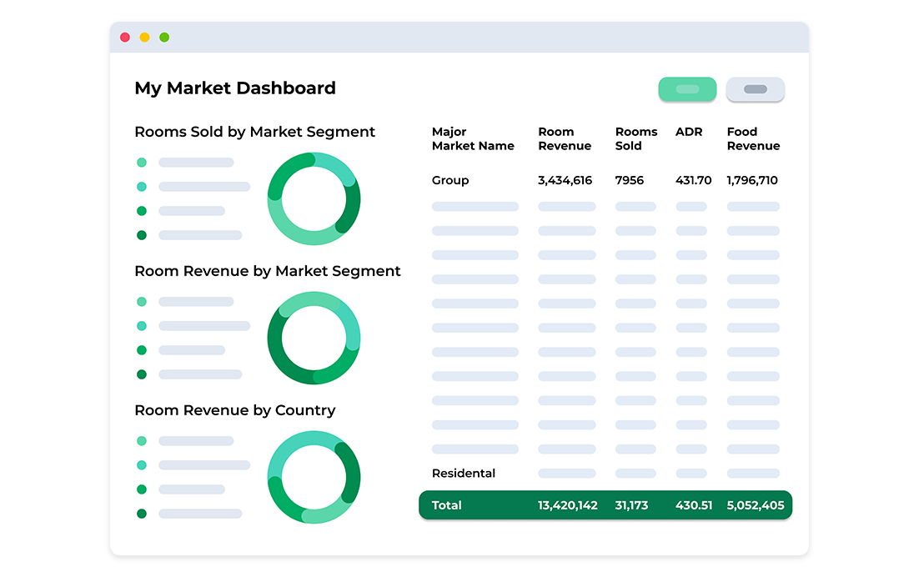Click the Rooms Sold by Market Segment heading
The height and width of the screenshot is (577, 924).
[x=254, y=132]
